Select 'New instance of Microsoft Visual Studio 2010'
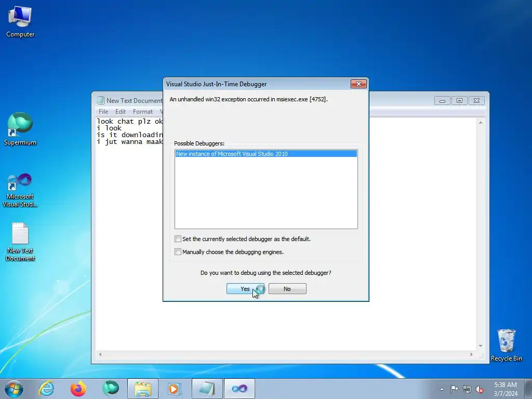The width and height of the screenshot is (532, 399). [266, 154]
